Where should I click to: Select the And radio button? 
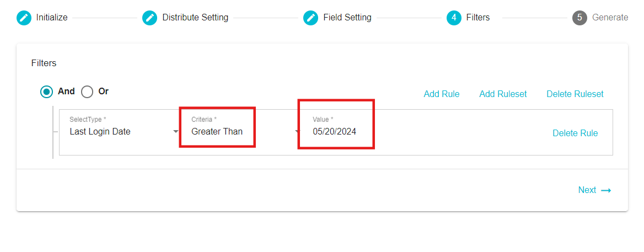[47, 92]
